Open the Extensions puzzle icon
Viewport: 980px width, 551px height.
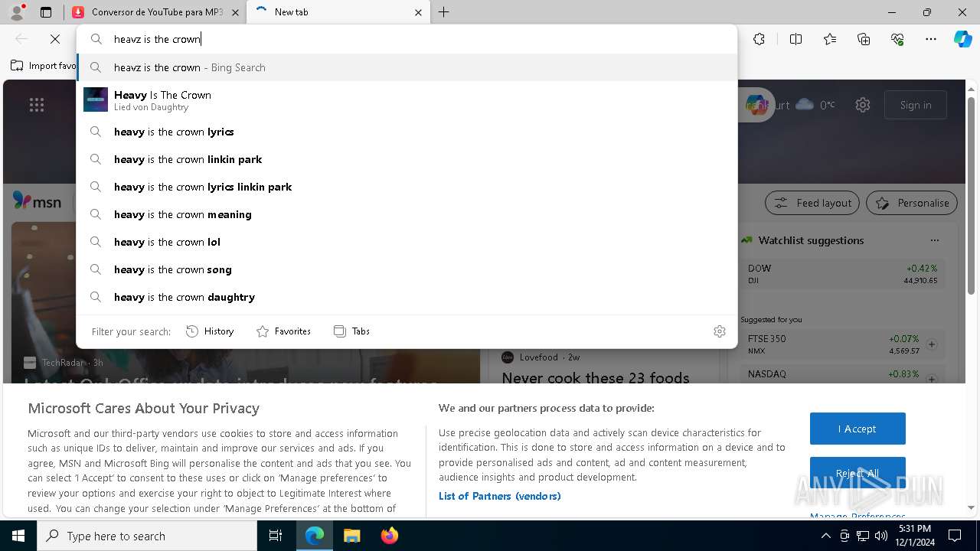[759, 39]
